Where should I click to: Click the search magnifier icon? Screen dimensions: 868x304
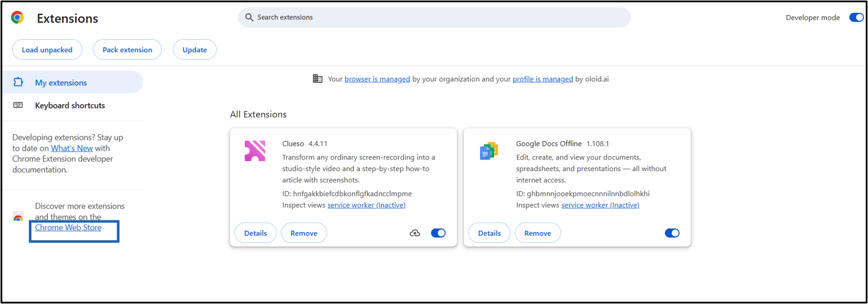[249, 17]
